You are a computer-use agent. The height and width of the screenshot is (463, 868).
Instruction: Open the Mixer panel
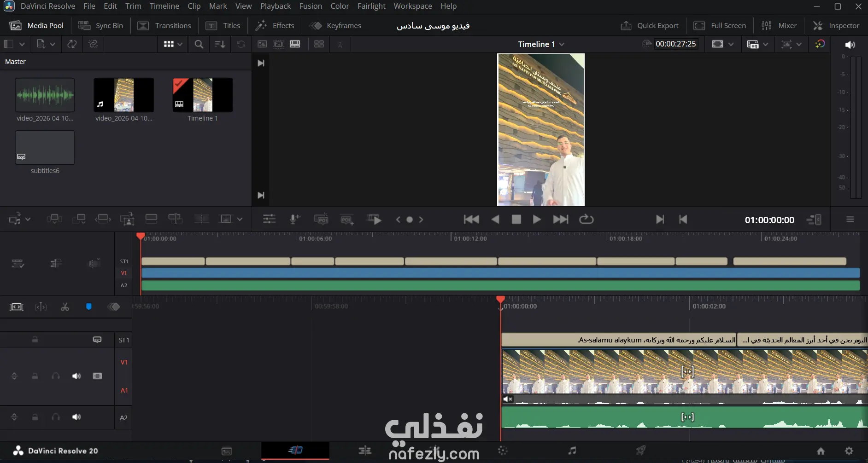[x=779, y=26]
